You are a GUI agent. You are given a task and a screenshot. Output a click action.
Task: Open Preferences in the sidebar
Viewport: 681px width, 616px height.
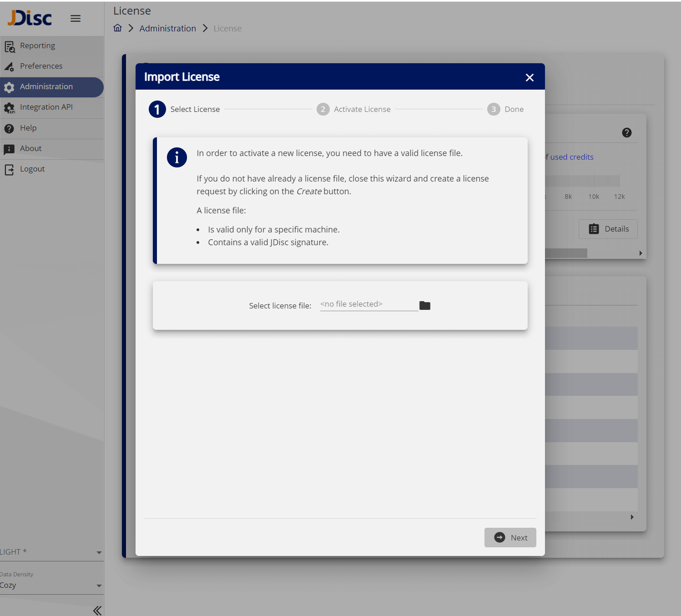(x=41, y=66)
